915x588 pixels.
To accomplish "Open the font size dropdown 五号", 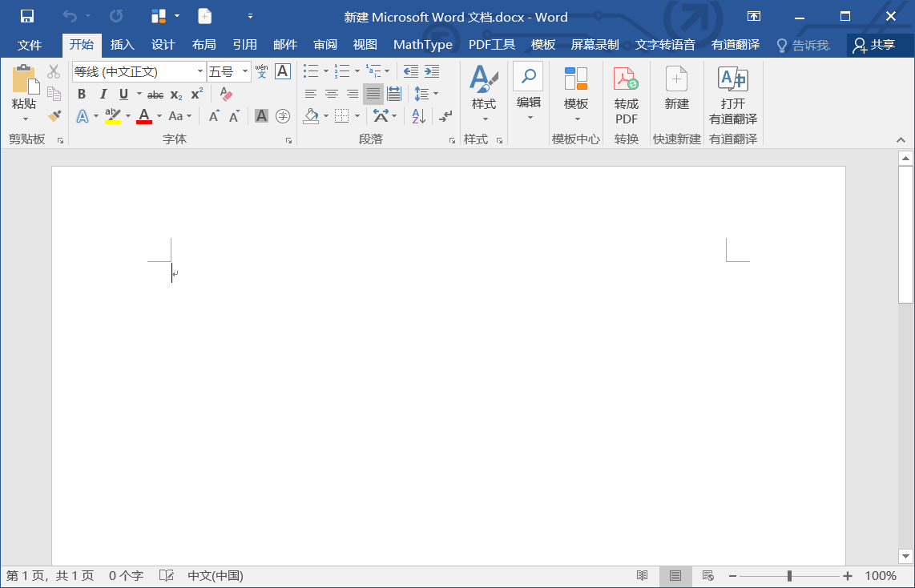I will (245, 72).
